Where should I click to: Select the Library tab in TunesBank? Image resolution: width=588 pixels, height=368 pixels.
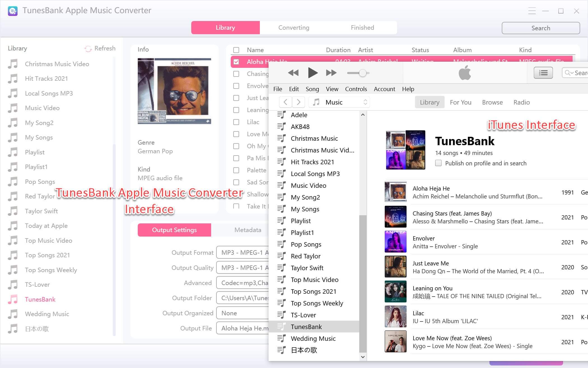click(x=225, y=27)
